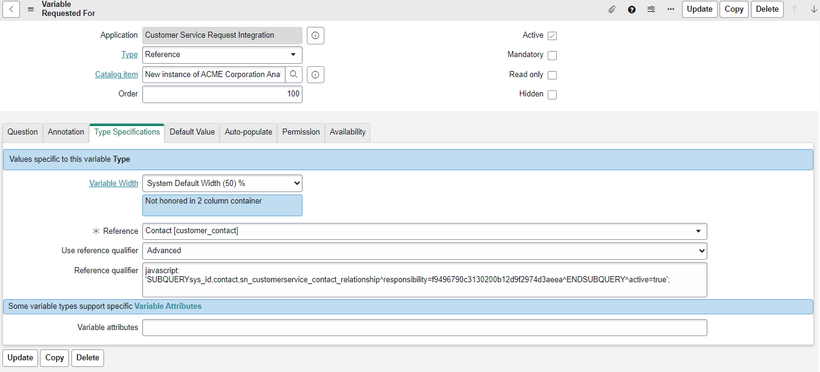Open help via question mark icon
Viewport: 820px width, 372px height.
pyautogui.click(x=632, y=9)
